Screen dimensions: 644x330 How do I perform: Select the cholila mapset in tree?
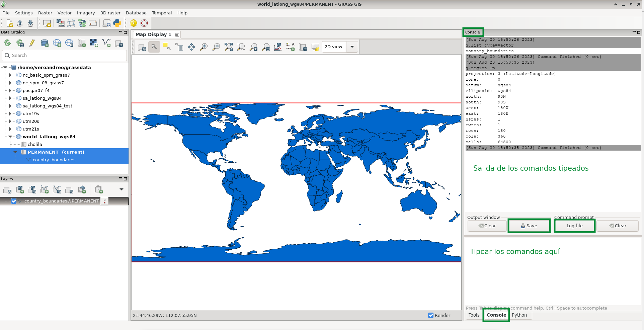click(x=35, y=144)
